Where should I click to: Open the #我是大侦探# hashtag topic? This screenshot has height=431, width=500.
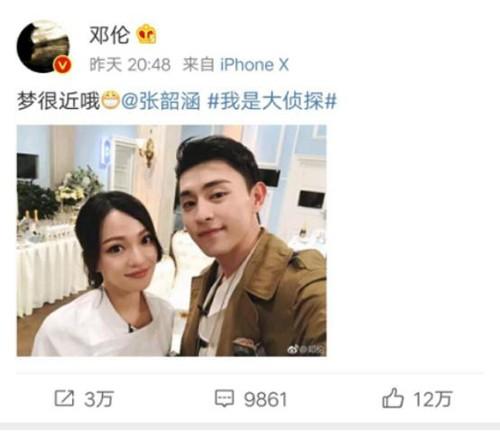pyautogui.click(x=272, y=100)
